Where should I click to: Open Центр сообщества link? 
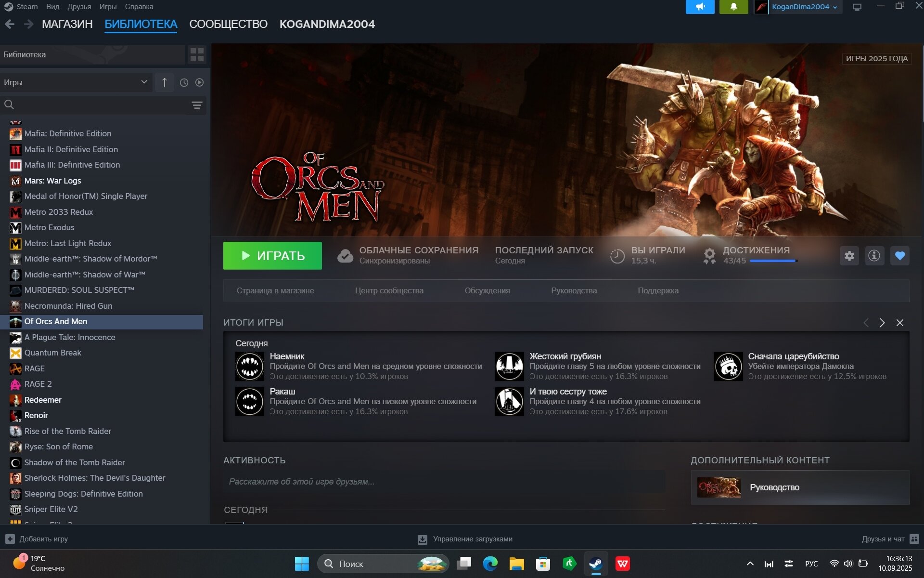tap(389, 291)
